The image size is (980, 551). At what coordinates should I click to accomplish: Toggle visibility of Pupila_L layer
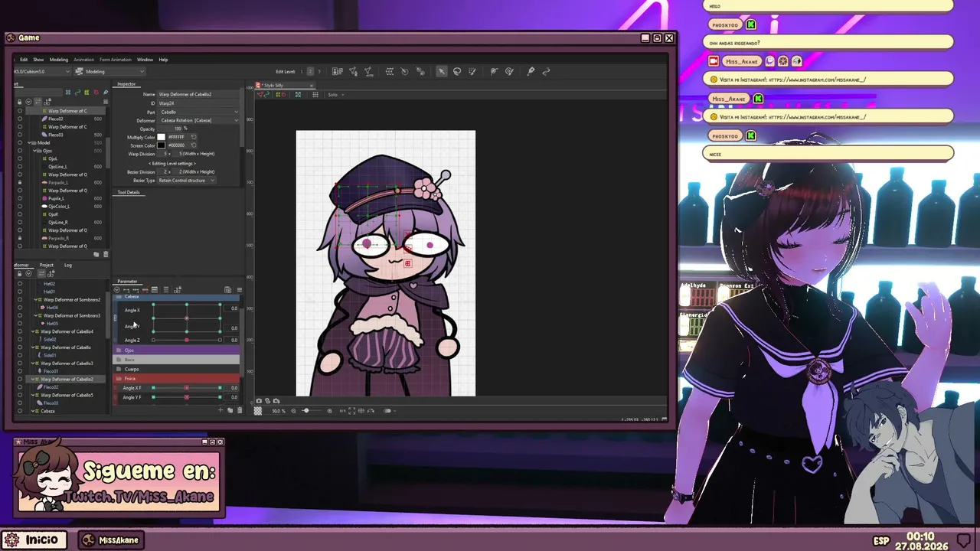[x=20, y=198]
